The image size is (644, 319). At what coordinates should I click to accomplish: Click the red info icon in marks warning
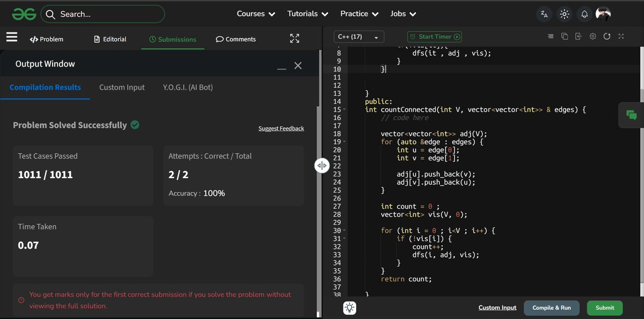pyautogui.click(x=21, y=301)
